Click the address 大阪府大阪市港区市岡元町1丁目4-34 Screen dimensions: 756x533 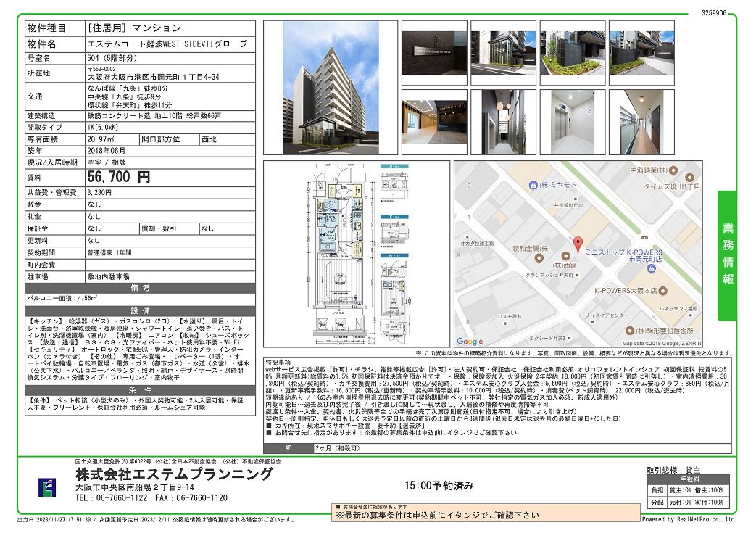click(154, 77)
